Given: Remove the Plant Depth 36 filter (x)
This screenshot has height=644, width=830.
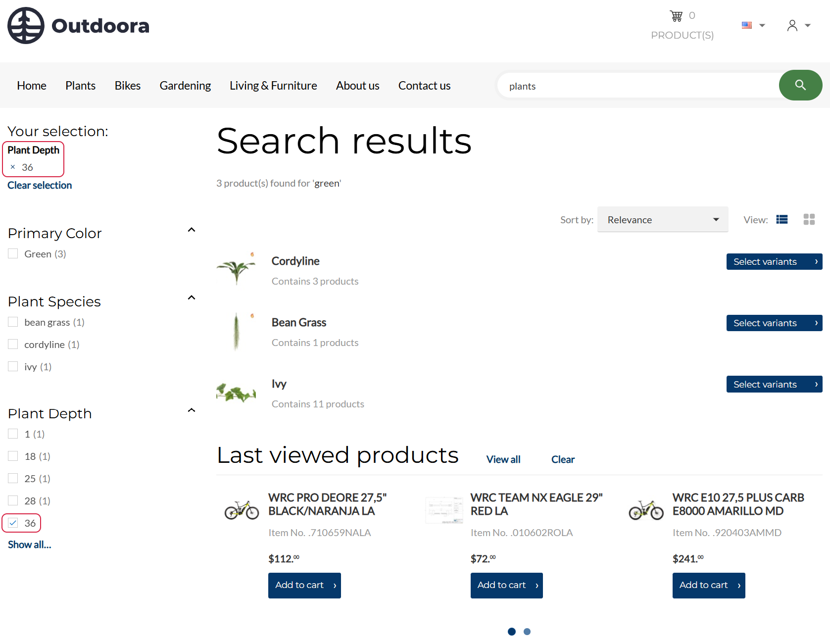Looking at the screenshot, I should [x=13, y=167].
